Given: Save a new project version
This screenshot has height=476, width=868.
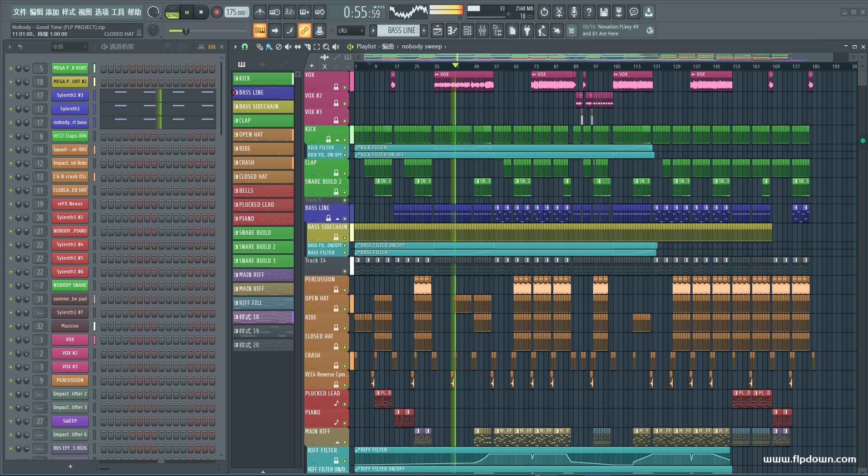Looking at the screenshot, I should tap(619, 12).
